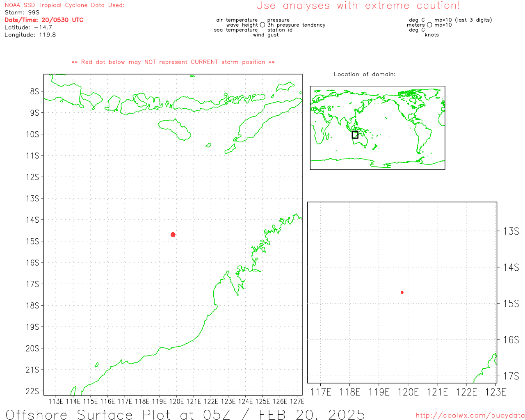Click the 118E label on zoomed map
Screen dimensions: 525x420
pos(350,392)
